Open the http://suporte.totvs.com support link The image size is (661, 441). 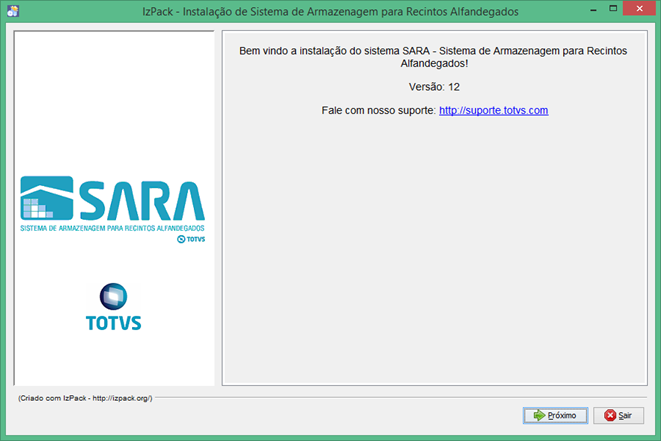coord(494,110)
